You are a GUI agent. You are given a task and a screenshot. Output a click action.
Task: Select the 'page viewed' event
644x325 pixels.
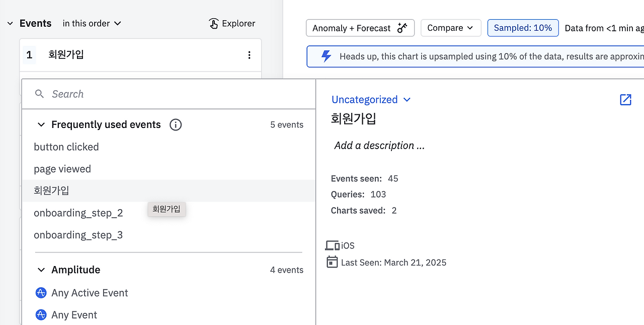pyautogui.click(x=62, y=169)
